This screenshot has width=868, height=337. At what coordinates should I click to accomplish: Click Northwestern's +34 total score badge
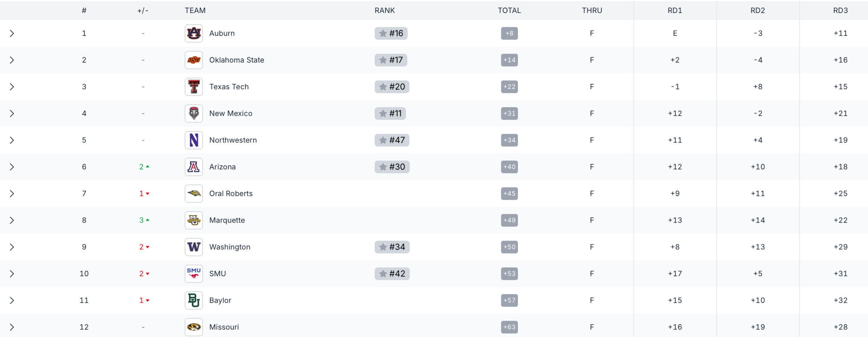point(509,140)
